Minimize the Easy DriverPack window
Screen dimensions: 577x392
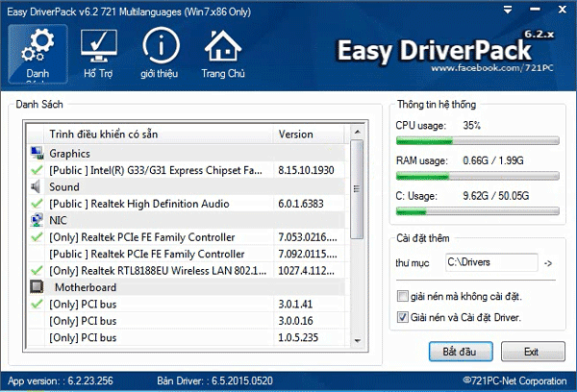535,10
